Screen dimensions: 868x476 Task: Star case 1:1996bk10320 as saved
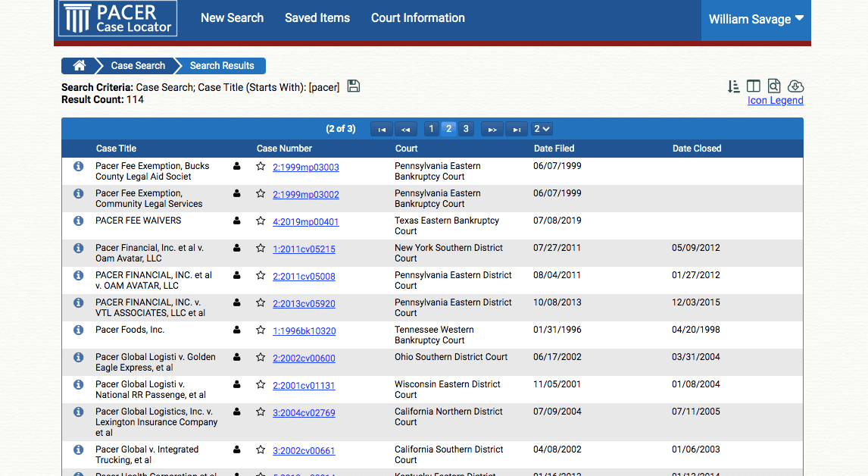(x=261, y=330)
